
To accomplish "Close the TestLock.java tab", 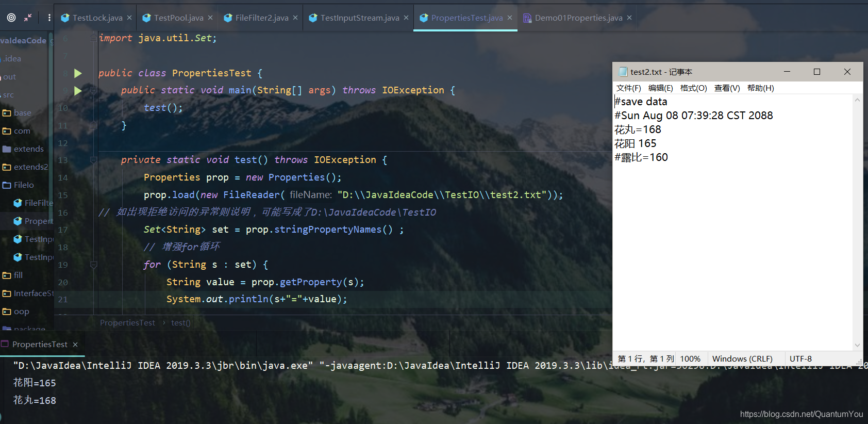I will [x=129, y=18].
